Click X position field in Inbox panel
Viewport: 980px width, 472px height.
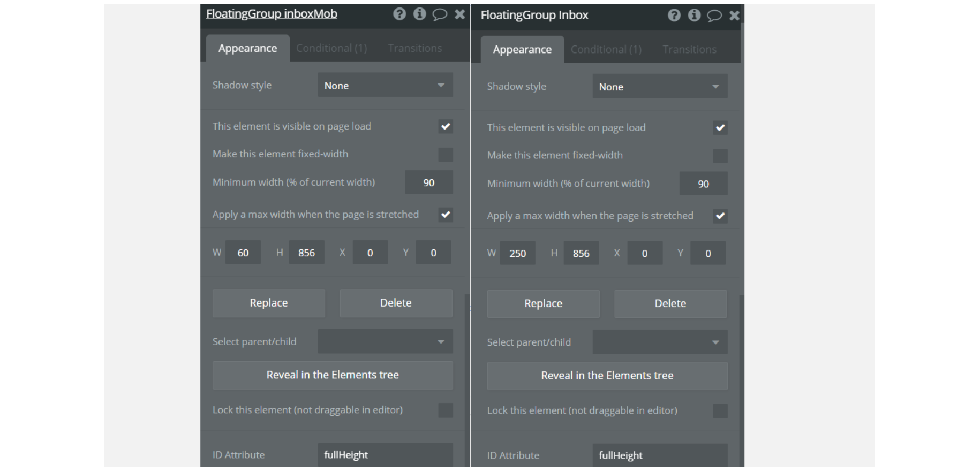[645, 253]
